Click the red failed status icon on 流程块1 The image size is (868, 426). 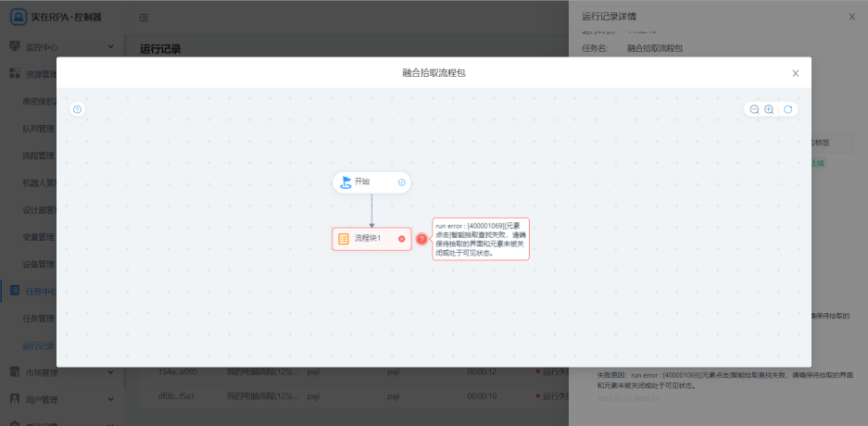(x=402, y=239)
